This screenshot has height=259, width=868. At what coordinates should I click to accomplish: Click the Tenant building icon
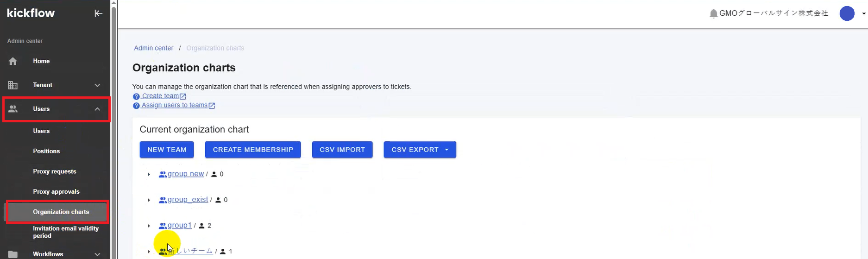[x=13, y=85]
